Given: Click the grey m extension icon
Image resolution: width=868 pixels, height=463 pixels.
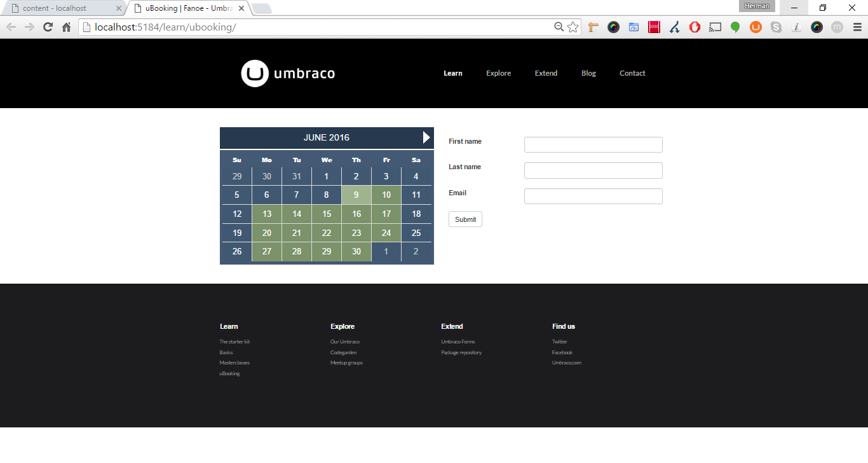Looking at the screenshot, I should 837,27.
